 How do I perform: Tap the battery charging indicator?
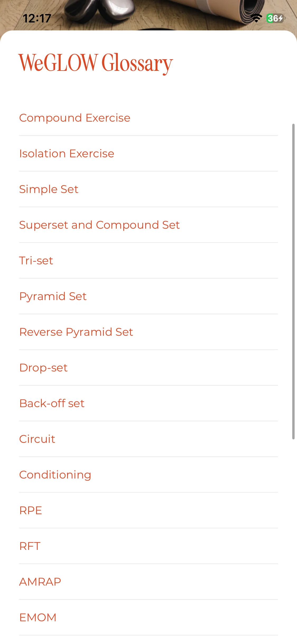[x=275, y=18]
